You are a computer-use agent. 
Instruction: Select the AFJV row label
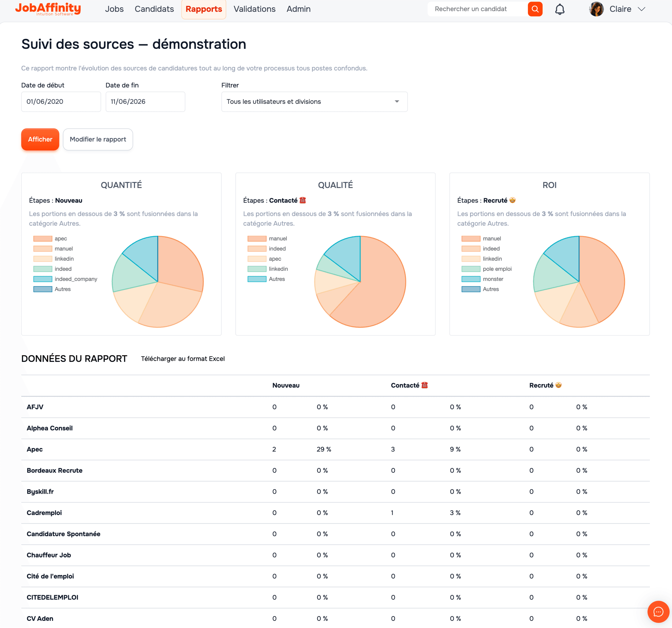tap(35, 407)
